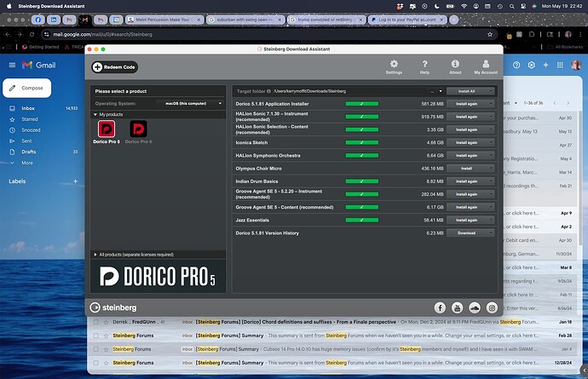Bookmark this page with the star icon
Screen dimensions: 588x379
[490, 34]
